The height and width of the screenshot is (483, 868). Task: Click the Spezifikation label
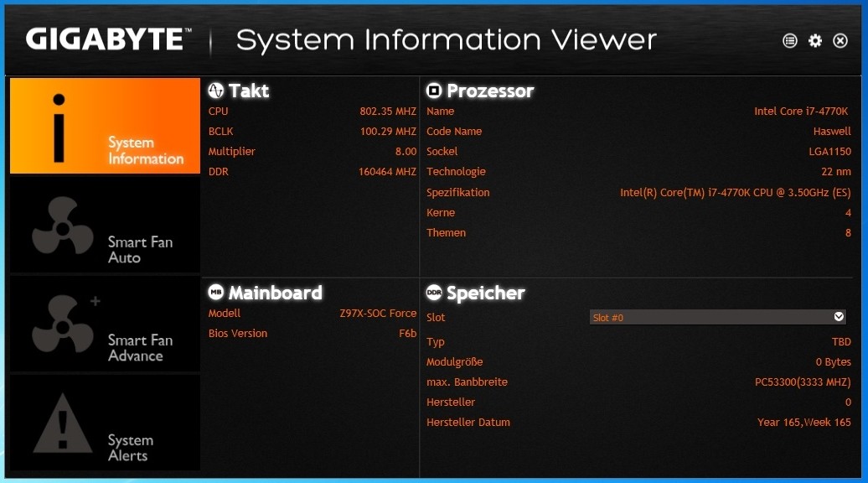(457, 193)
